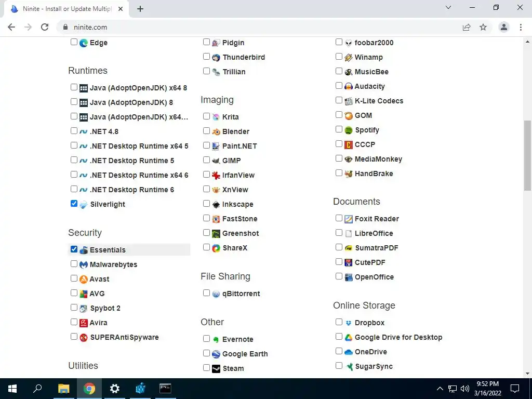
Task: Uncheck the Essentials security checkbox
Action: click(x=74, y=249)
